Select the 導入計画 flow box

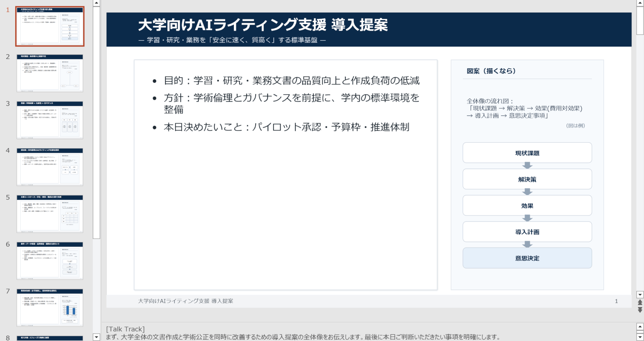pos(527,232)
